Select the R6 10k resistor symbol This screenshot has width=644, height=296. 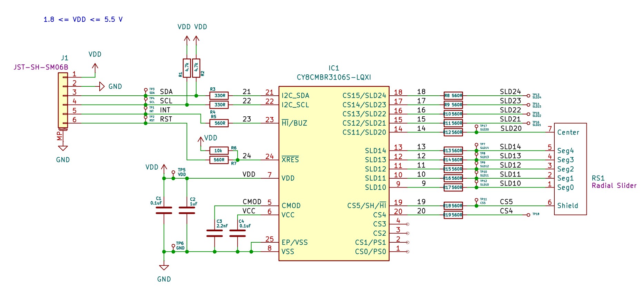219,150
